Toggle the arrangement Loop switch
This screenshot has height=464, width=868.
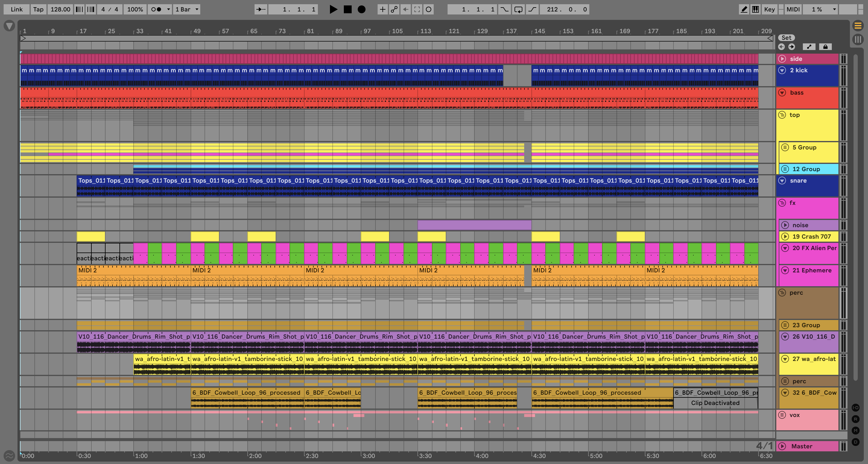tap(518, 9)
